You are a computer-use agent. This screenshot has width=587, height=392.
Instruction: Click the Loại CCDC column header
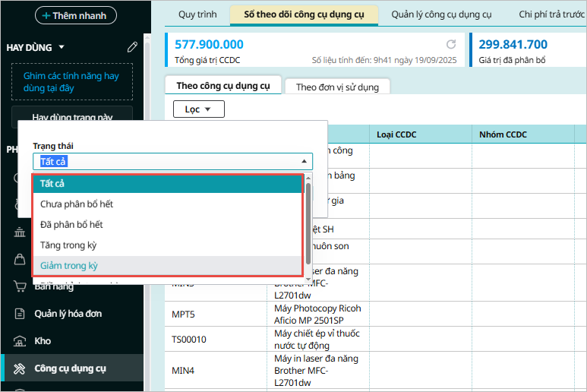coord(396,134)
